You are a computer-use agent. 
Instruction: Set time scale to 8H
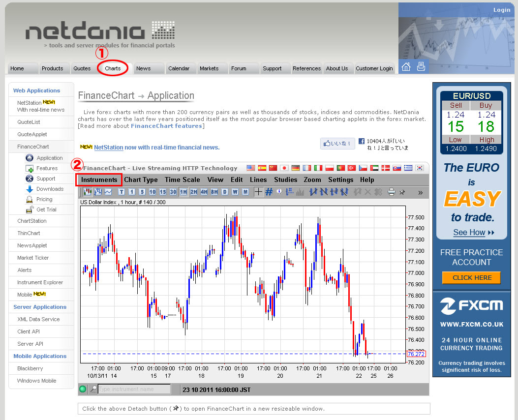click(x=214, y=192)
